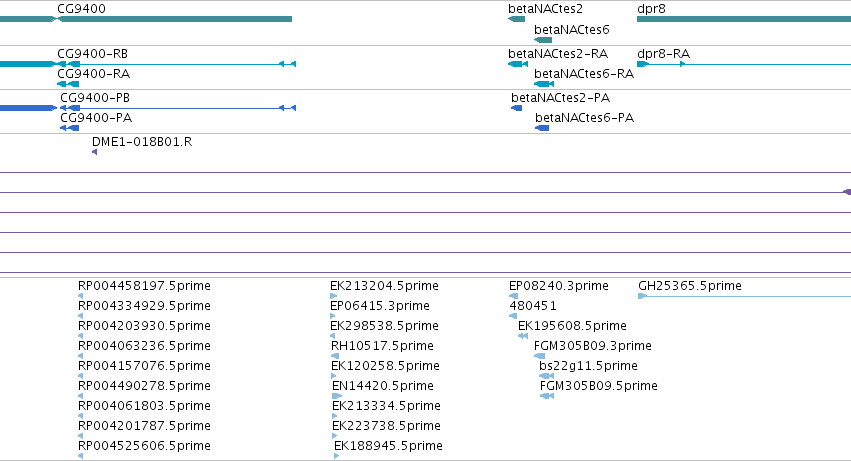Viewport: 851px width, 461px height.
Task: Click the betaNACtes2 gene arrow glyph
Action: [x=517, y=19]
